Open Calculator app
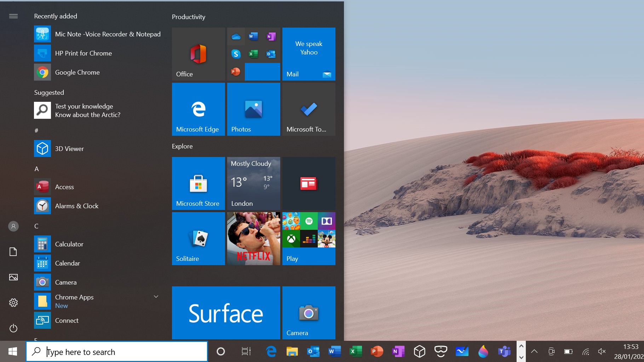644x362 pixels. (98, 244)
